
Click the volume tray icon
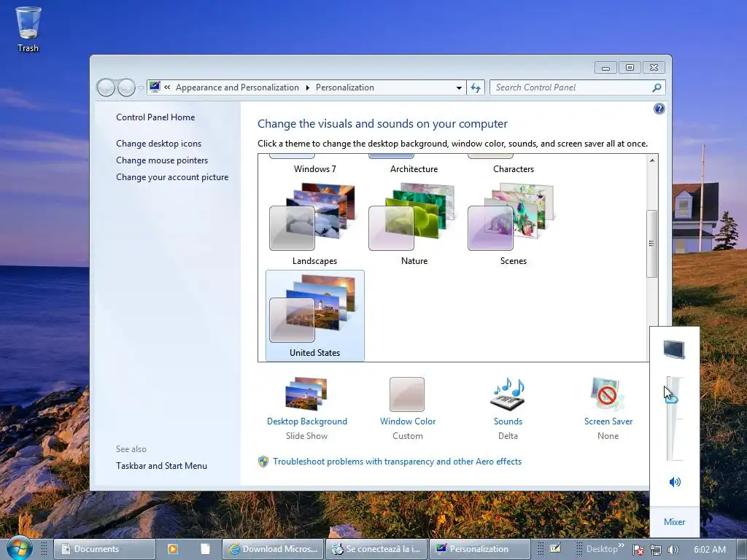tap(673, 550)
